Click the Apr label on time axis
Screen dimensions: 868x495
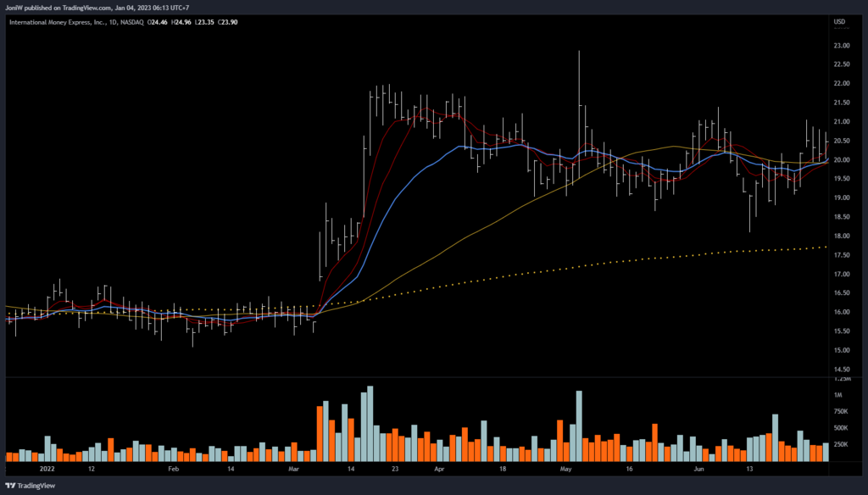pyautogui.click(x=439, y=468)
